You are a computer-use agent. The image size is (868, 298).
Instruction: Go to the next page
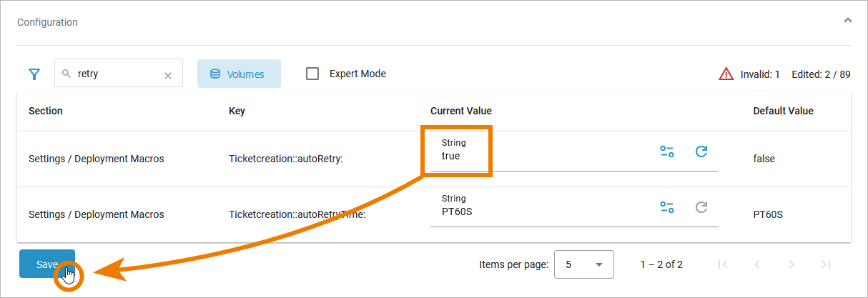[x=791, y=264]
